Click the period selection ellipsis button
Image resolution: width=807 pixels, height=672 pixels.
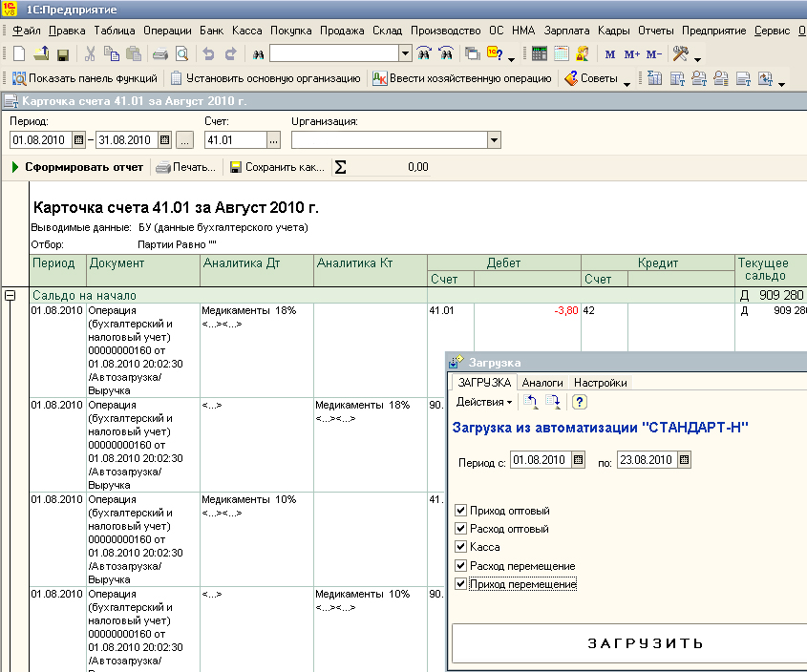pyautogui.click(x=184, y=140)
